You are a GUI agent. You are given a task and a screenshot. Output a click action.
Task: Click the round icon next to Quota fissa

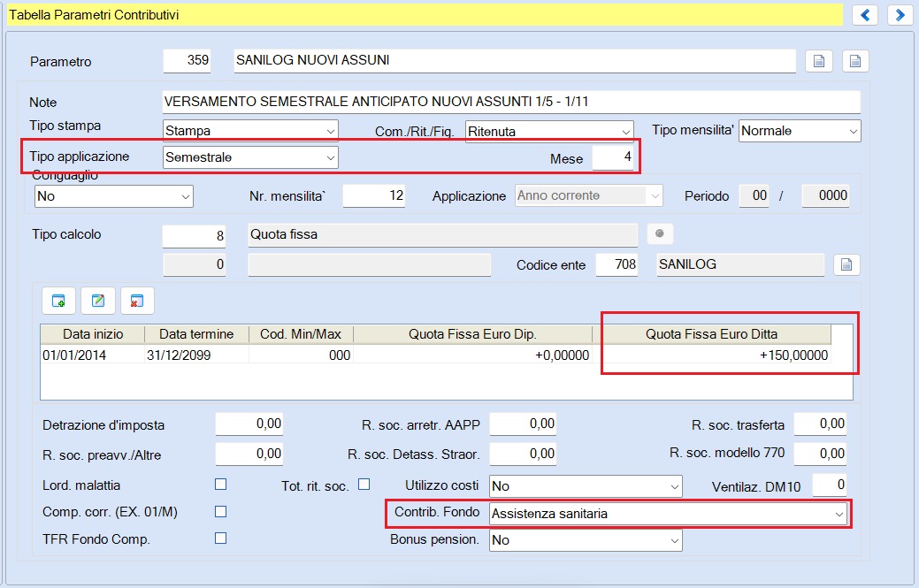click(x=659, y=233)
